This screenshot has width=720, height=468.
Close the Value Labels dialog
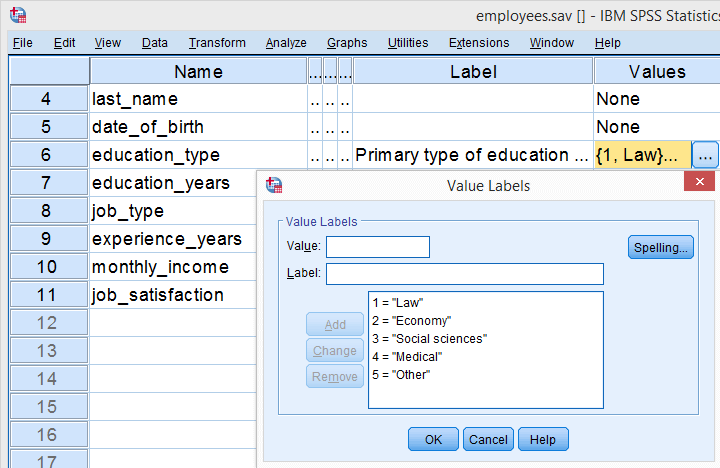700,184
